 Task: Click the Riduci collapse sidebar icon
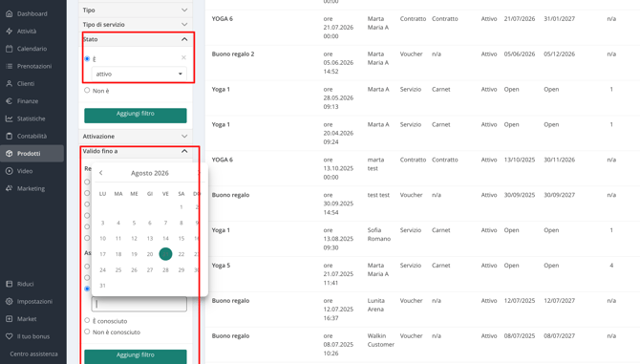coord(9,284)
